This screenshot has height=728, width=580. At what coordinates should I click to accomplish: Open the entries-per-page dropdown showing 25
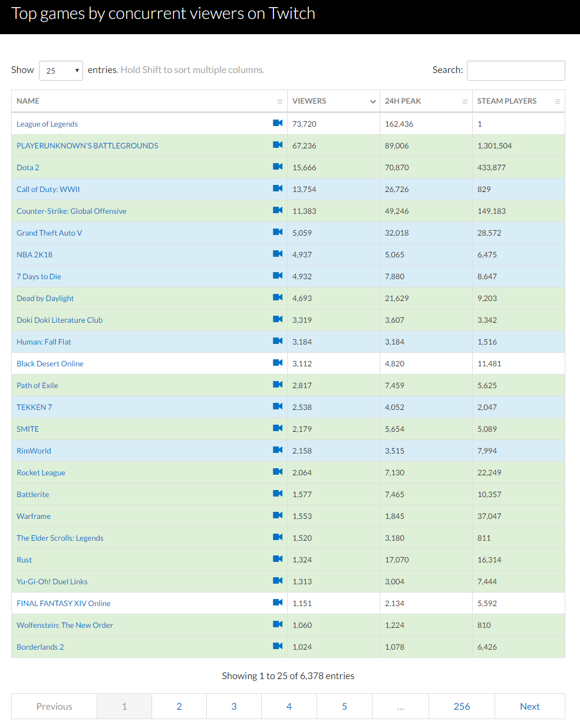point(61,71)
